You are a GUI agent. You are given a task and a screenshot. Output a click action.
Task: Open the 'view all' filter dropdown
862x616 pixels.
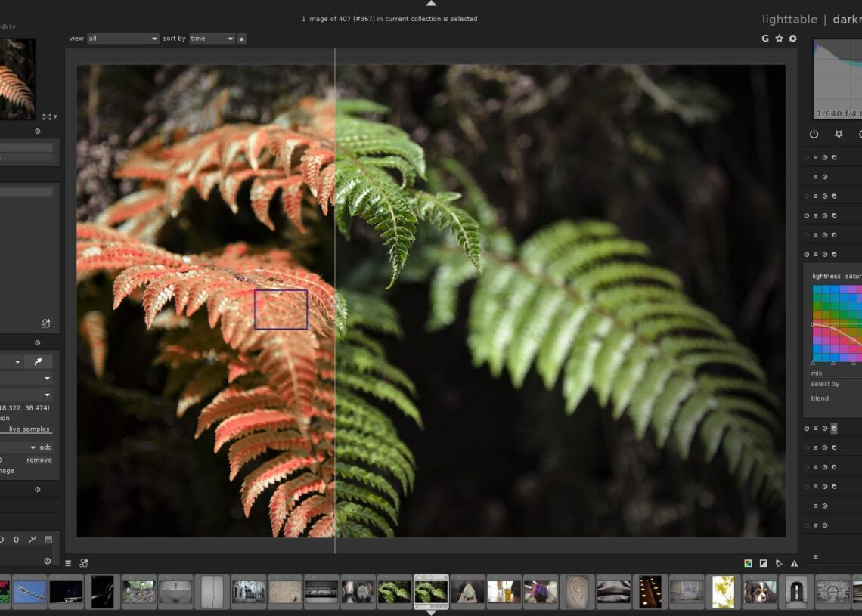(x=123, y=39)
